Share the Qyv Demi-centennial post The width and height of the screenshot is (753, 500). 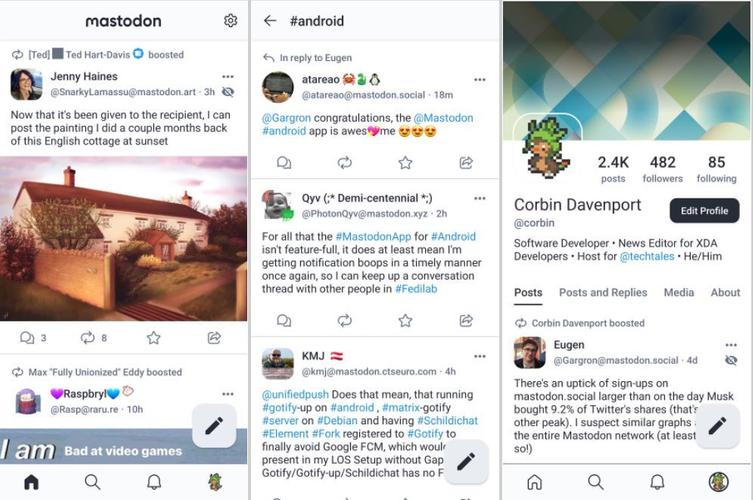click(466, 320)
